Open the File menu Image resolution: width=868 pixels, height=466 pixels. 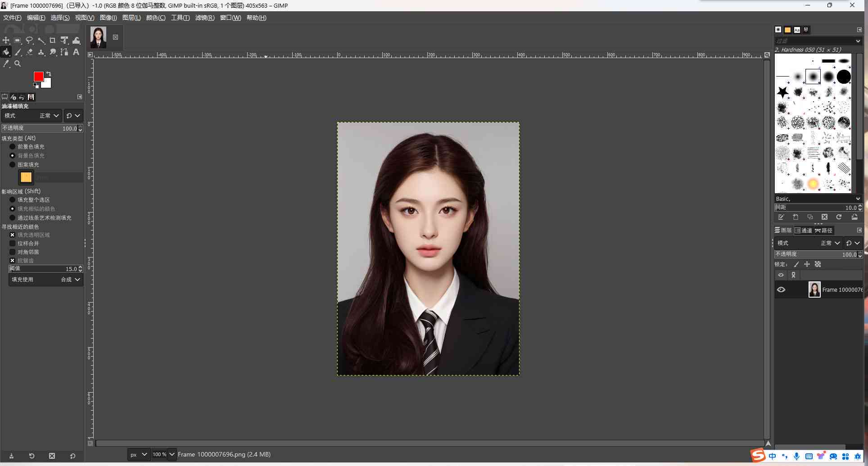pos(12,18)
